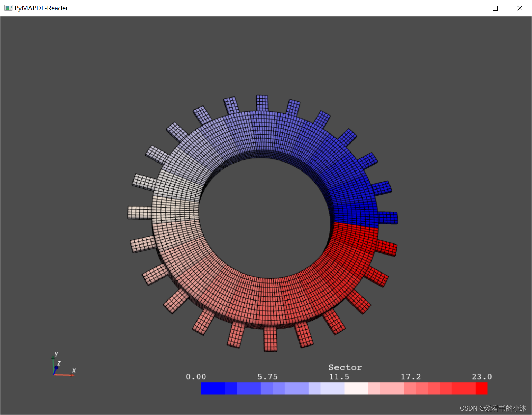Click the Y axis label of orientation widget
Screen dimensions: 532x415
[x=56, y=354]
